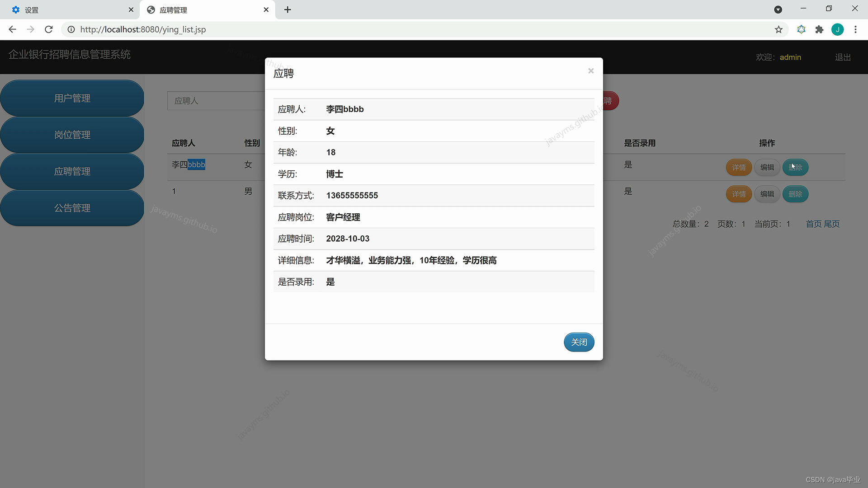868x488 pixels.
Task: Open the browser extensions puzzle icon
Action: coord(819,29)
